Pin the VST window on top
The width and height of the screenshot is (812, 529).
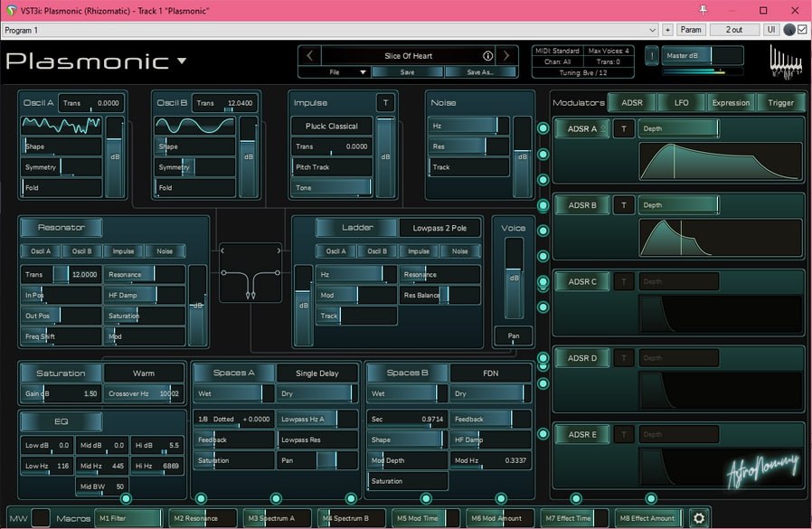point(703,10)
